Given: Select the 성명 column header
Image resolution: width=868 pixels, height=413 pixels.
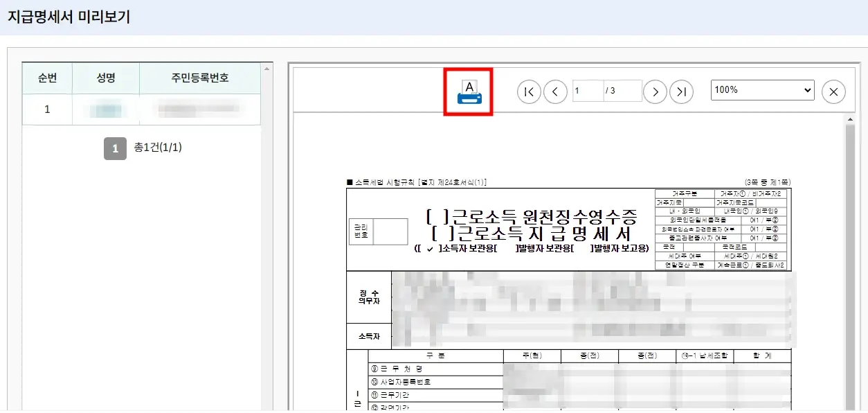Looking at the screenshot, I should (105, 78).
